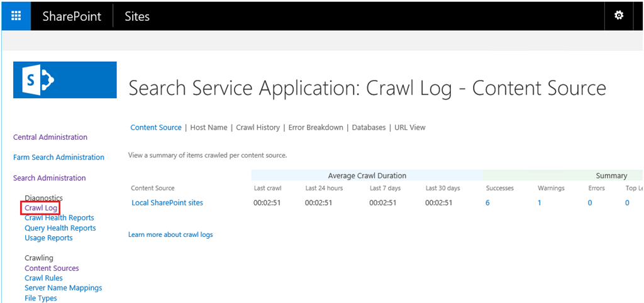
Task: Open Learn more about crawl logs
Action: click(x=170, y=234)
